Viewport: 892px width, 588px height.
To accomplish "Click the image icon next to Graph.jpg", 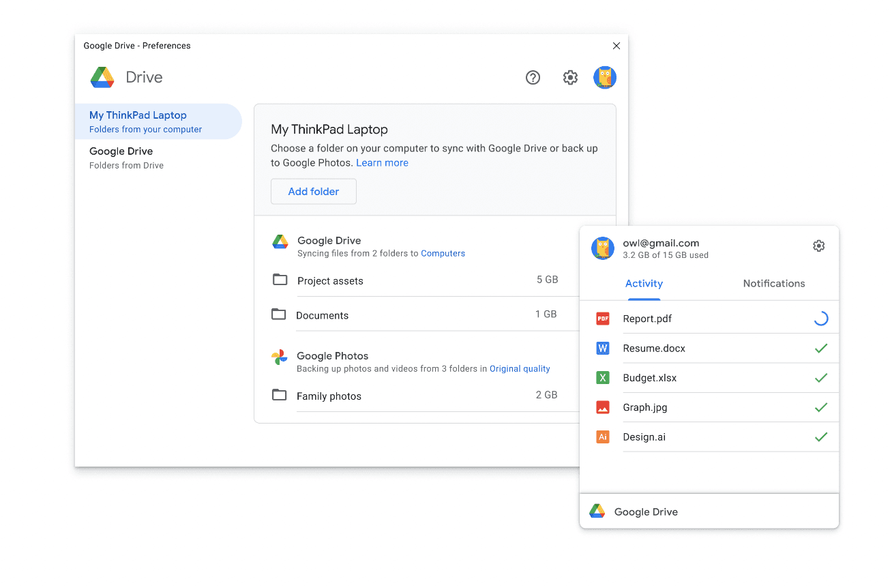I will pyautogui.click(x=603, y=407).
